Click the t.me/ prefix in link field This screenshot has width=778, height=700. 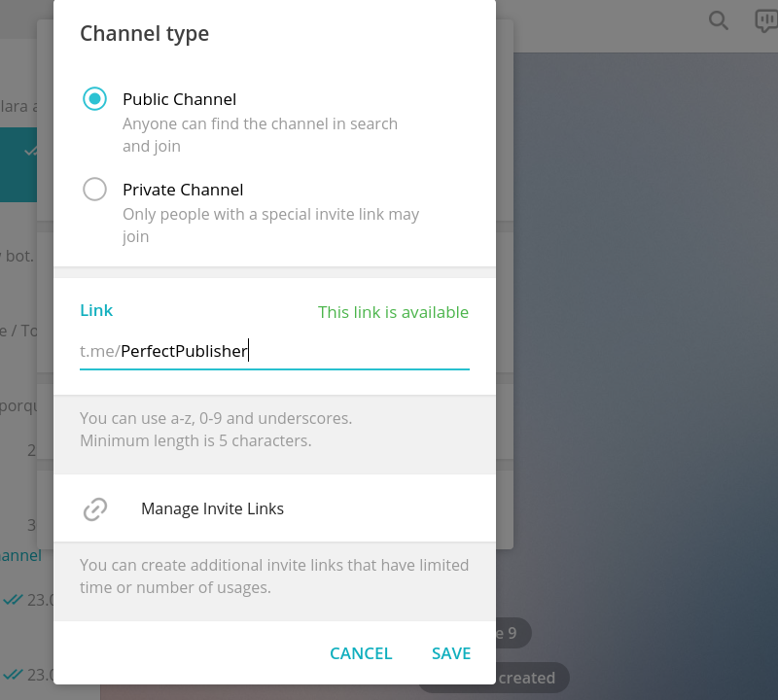click(x=100, y=351)
